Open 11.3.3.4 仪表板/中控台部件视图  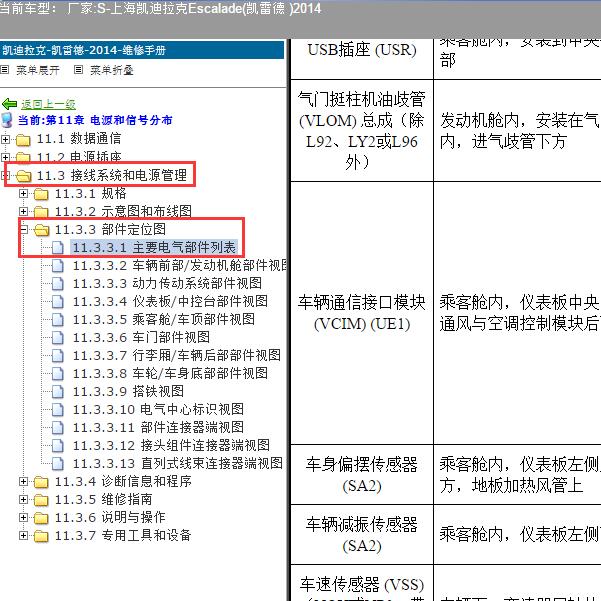(x=170, y=301)
